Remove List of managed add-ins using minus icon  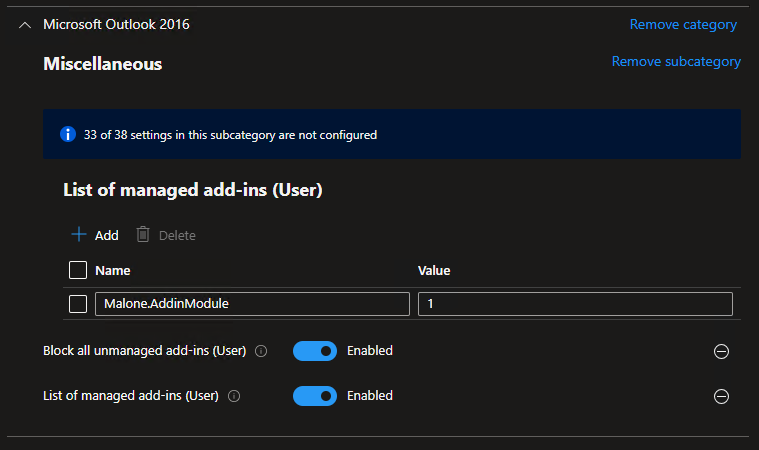tap(721, 396)
